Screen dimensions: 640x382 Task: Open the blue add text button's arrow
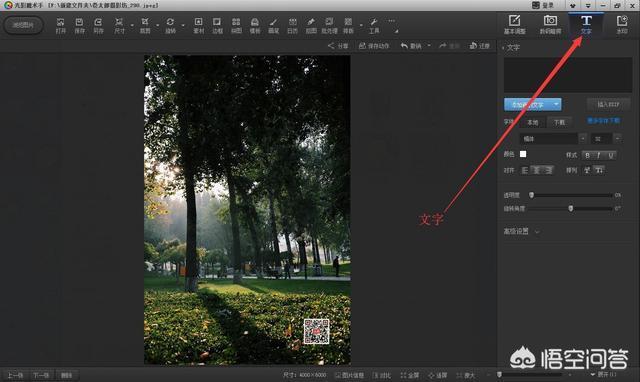click(556, 105)
